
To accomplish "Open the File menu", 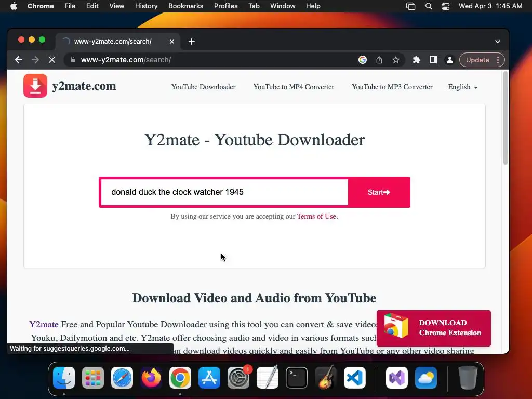I will point(70,6).
